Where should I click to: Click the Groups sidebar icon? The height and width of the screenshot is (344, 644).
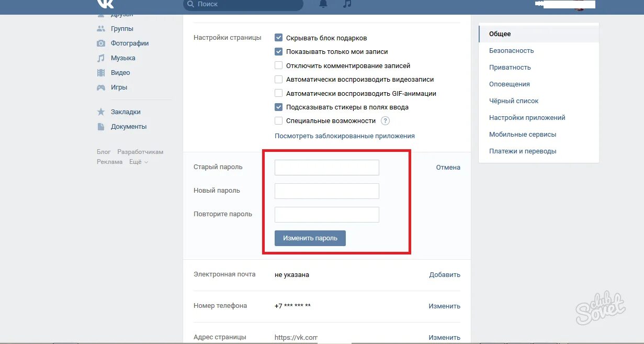pos(101,29)
